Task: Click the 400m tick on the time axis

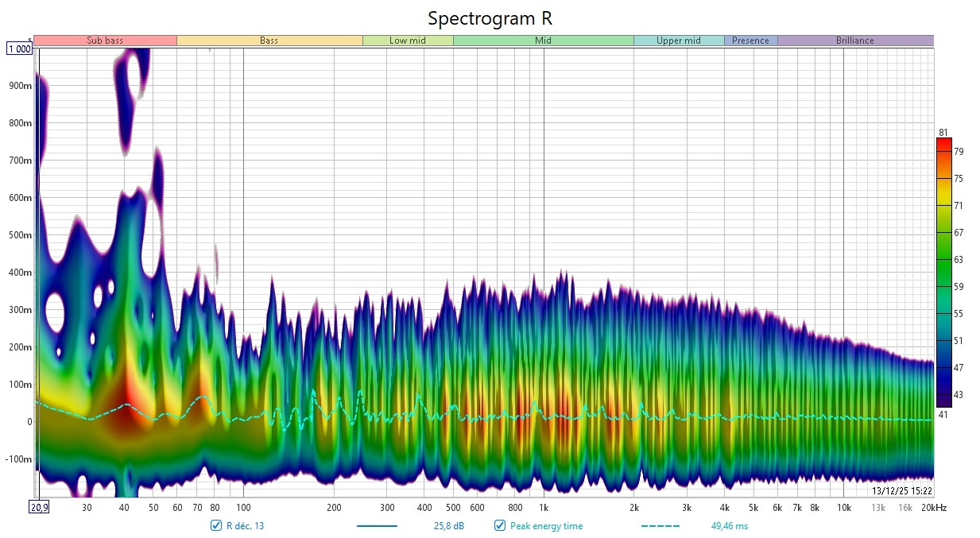Action: point(21,273)
